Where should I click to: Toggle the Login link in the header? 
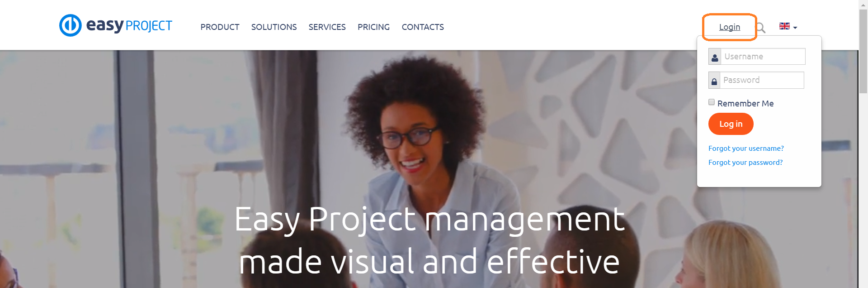click(x=730, y=27)
